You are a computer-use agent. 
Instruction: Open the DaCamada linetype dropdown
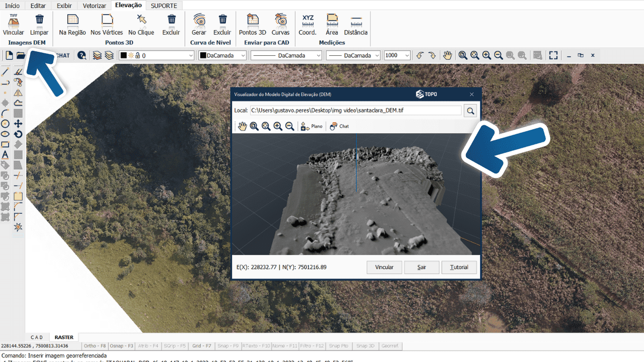pyautogui.click(x=286, y=55)
